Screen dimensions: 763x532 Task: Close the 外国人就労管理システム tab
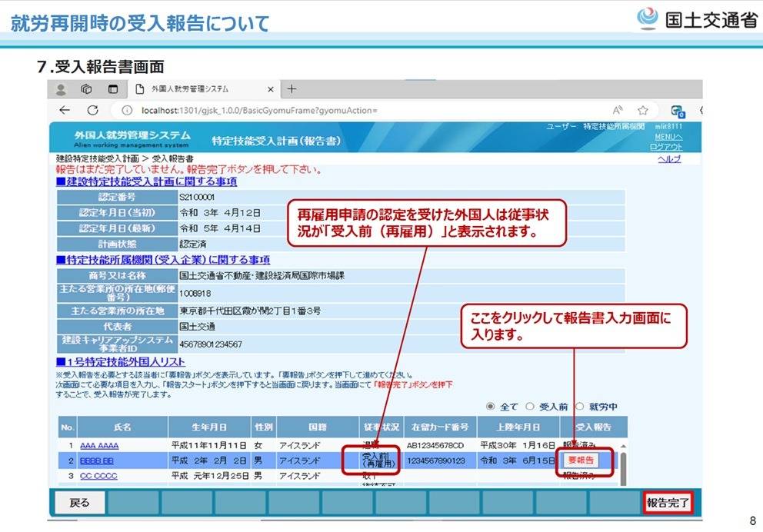271,89
